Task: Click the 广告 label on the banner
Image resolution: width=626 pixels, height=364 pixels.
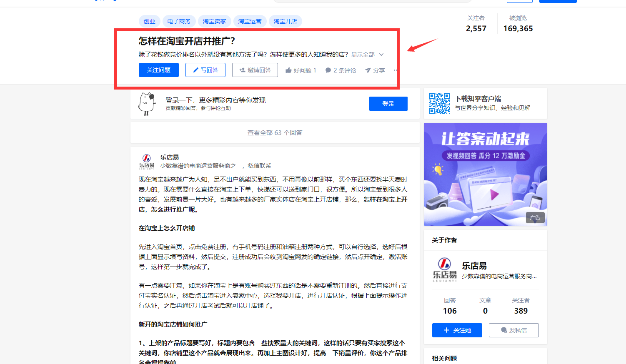Action: tap(535, 218)
